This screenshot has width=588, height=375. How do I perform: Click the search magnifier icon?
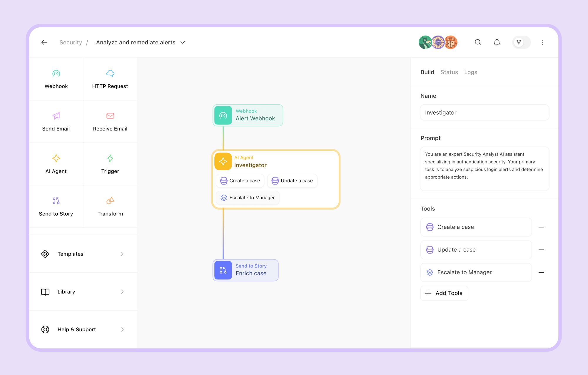(x=478, y=42)
